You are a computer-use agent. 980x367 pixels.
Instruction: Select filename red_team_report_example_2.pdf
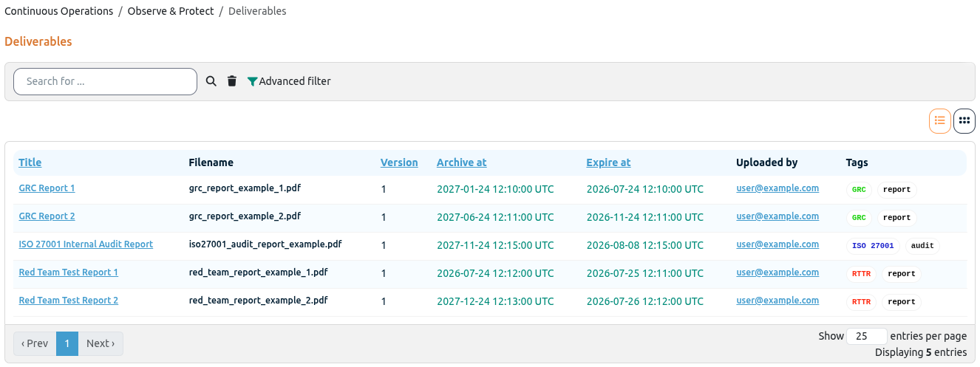259,301
